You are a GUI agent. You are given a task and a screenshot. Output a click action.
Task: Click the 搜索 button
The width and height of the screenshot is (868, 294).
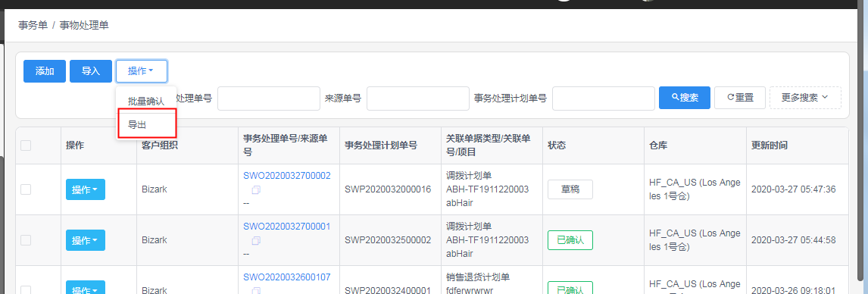[x=684, y=98]
